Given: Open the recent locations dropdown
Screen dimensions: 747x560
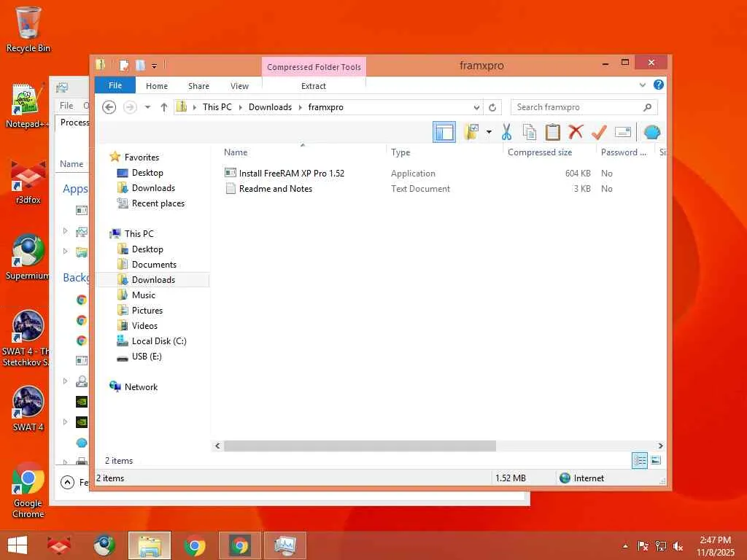Looking at the screenshot, I should point(147,107).
